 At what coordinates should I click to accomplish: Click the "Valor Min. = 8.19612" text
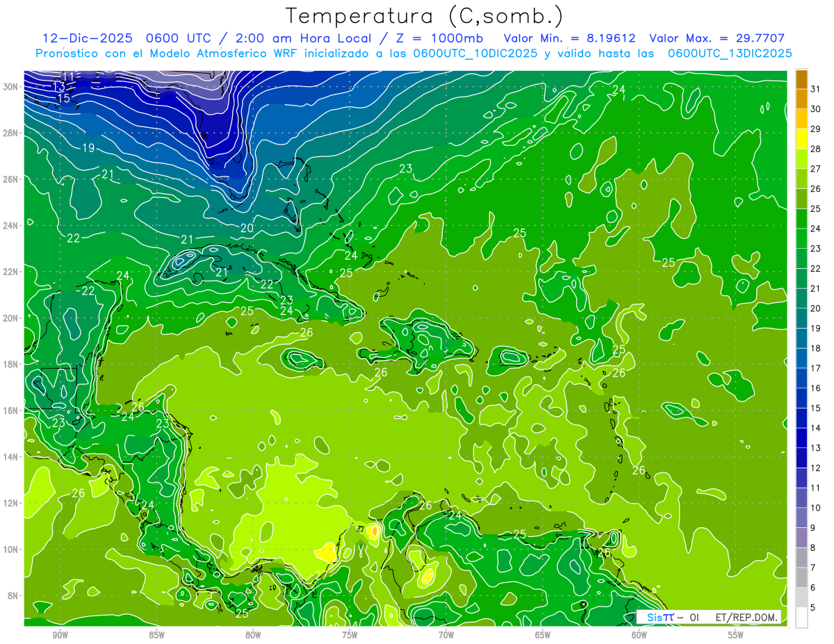(x=570, y=38)
